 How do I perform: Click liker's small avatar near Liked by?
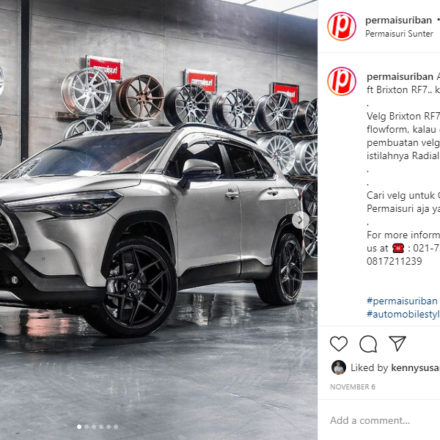click(338, 367)
